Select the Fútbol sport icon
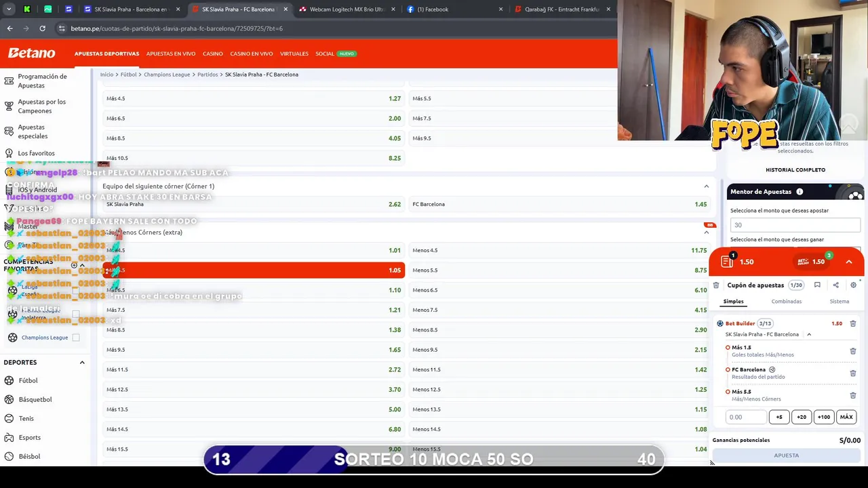This screenshot has width=868, height=488. (9, 380)
